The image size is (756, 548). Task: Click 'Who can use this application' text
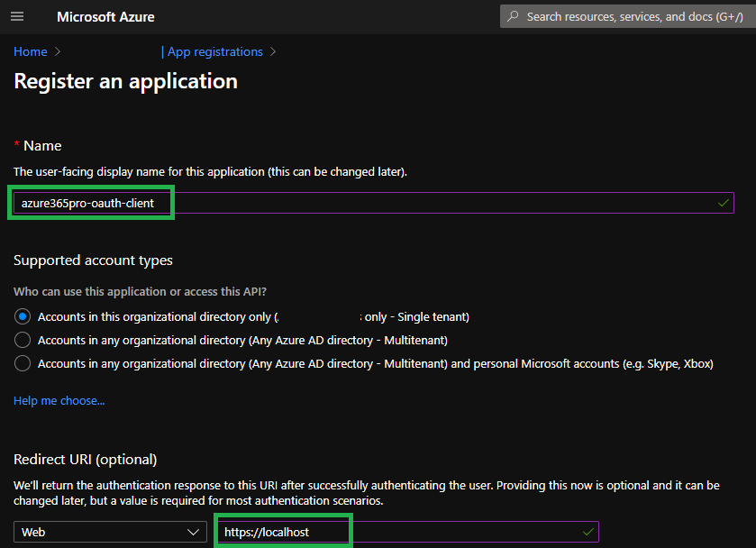[140, 291]
